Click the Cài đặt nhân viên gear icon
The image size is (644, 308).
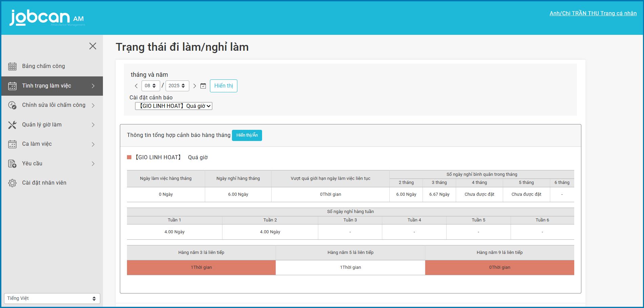click(x=12, y=183)
